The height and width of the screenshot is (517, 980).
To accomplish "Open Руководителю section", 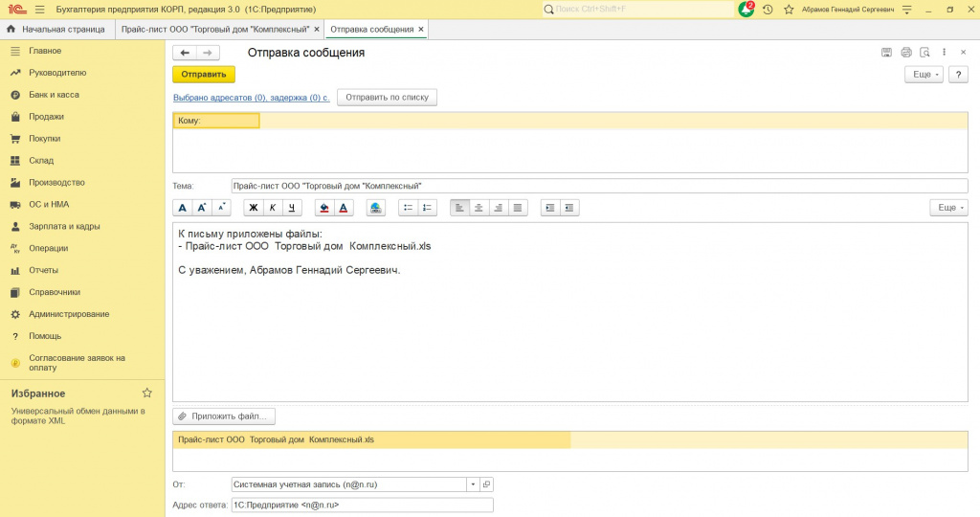I will click(x=57, y=73).
